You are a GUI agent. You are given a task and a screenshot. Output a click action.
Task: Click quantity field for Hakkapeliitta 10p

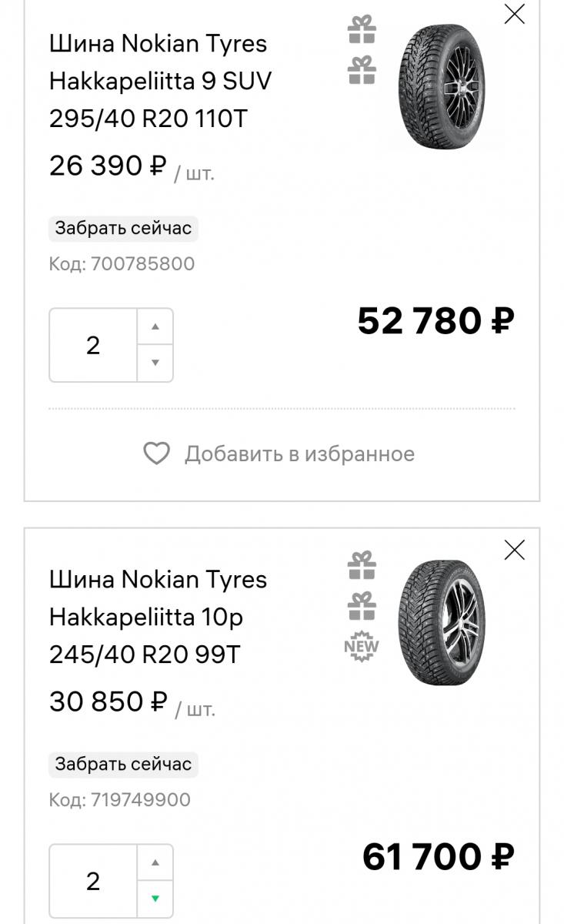93,881
